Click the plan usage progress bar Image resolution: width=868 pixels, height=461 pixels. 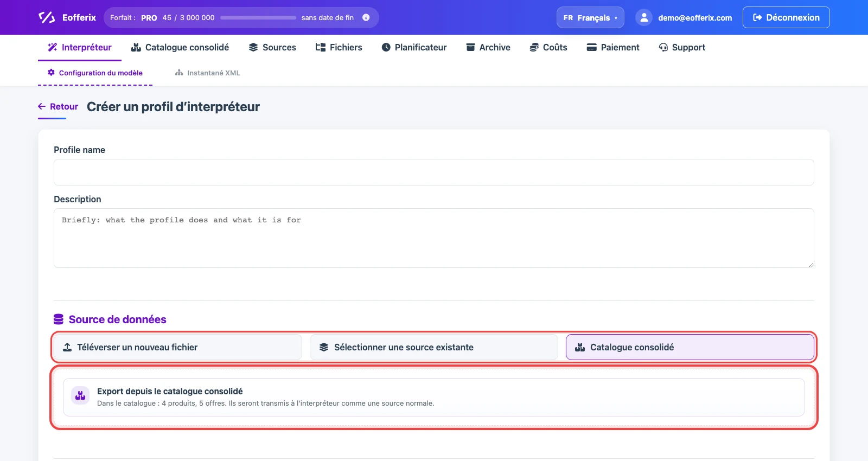tap(258, 17)
